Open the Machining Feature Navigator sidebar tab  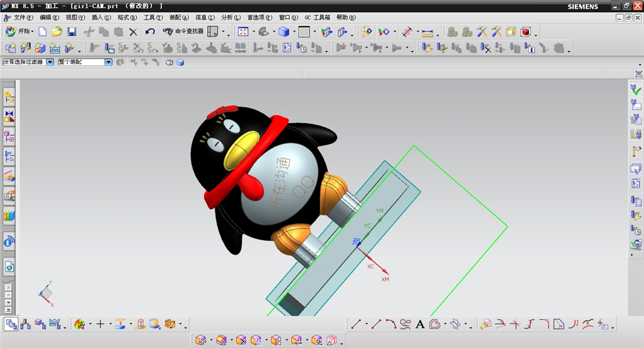point(9,177)
